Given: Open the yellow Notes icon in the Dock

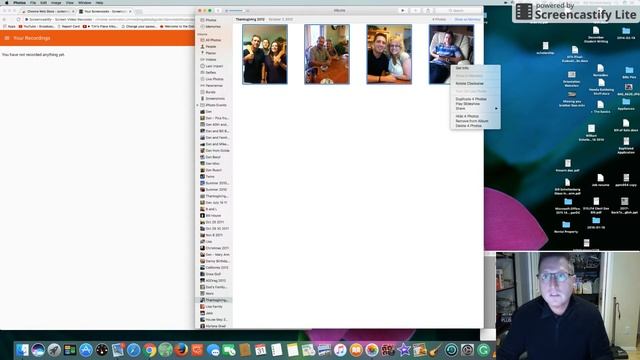Looking at the screenshot, I should pyautogui.click(x=292, y=350).
